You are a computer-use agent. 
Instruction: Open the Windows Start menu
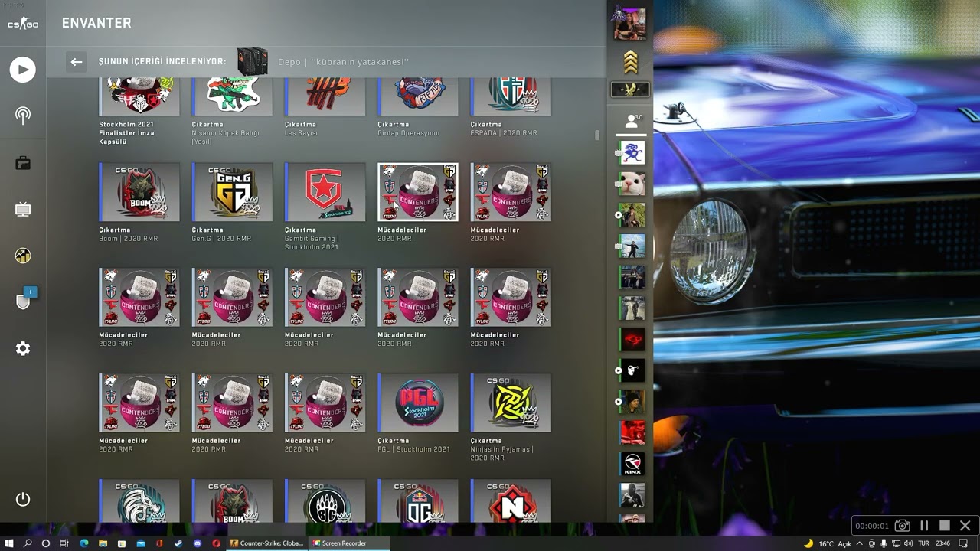pos(8,543)
